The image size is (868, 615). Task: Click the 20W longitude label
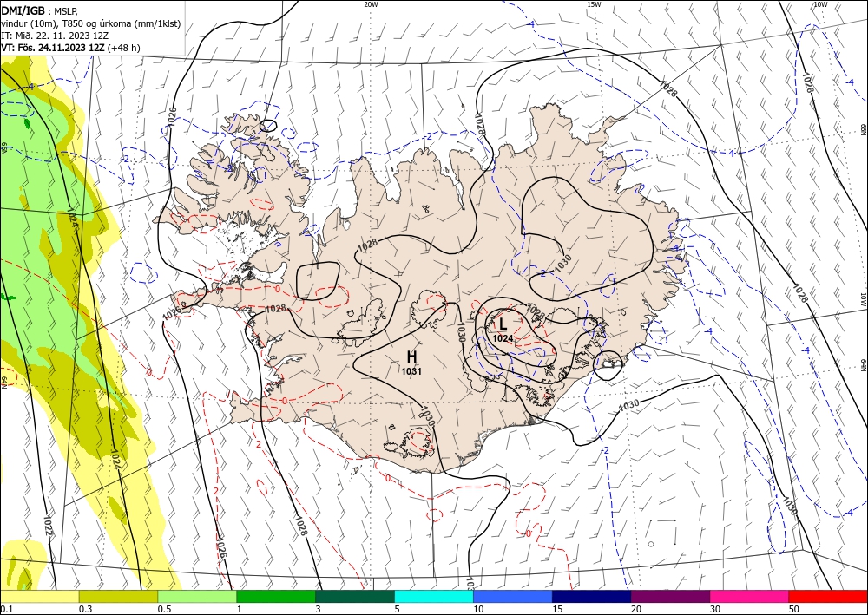pos(371,4)
